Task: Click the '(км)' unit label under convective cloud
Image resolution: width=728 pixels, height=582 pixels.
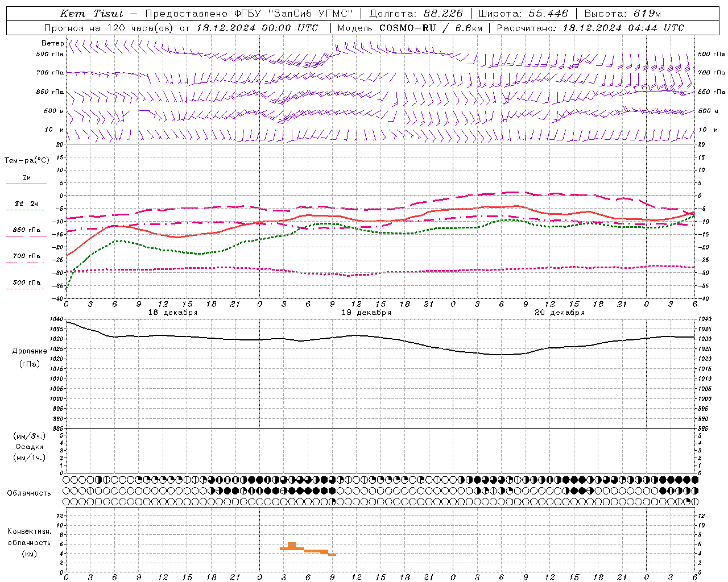Action: (x=30, y=554)
